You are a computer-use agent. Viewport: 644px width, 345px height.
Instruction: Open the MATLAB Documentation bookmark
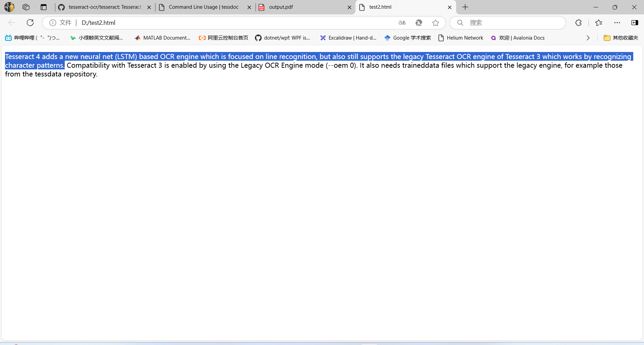coord(162,38)
